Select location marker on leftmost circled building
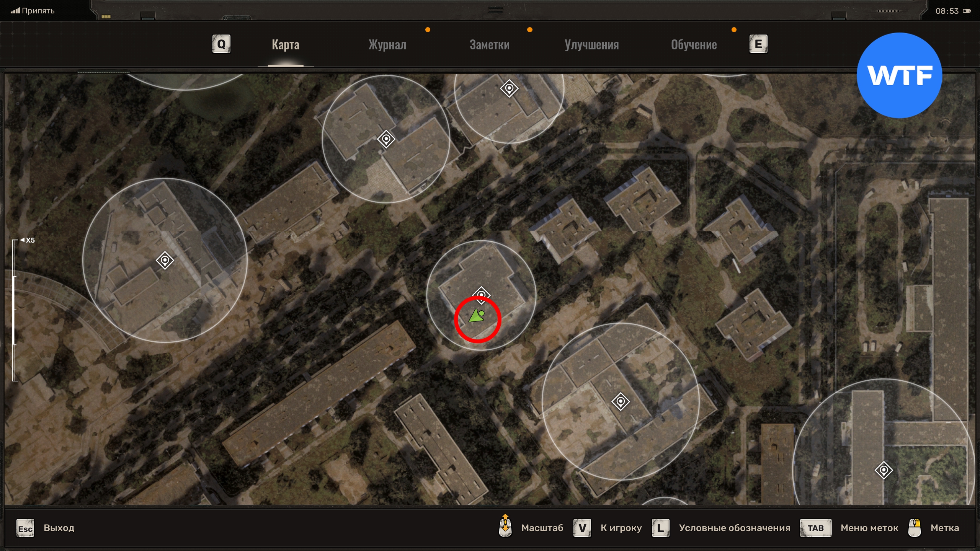Image resolution: width=980 pixels, height=551 pixels. tap(165, 261)
